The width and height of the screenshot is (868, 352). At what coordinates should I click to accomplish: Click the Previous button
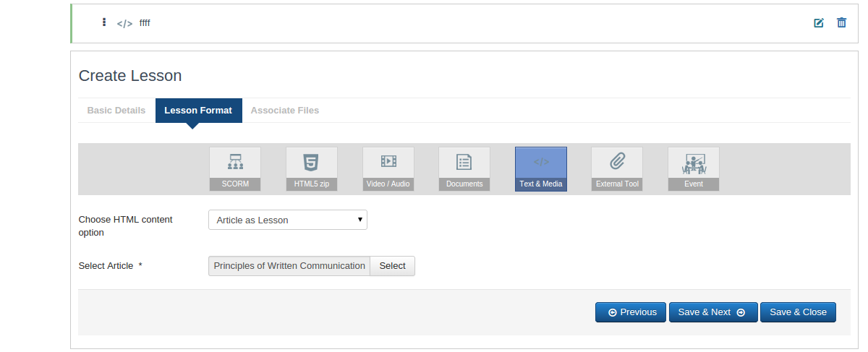coord(631,312)
